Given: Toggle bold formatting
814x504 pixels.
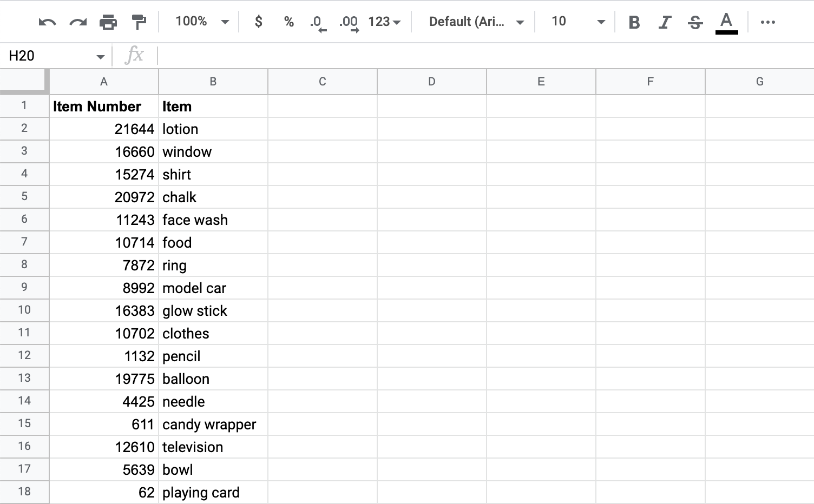Looking at the screenshot, I should click(x=634, y=22).
